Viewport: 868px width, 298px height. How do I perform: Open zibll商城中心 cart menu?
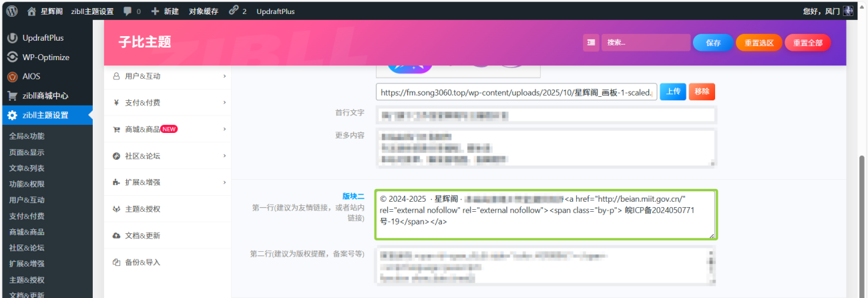click(45, 96)
